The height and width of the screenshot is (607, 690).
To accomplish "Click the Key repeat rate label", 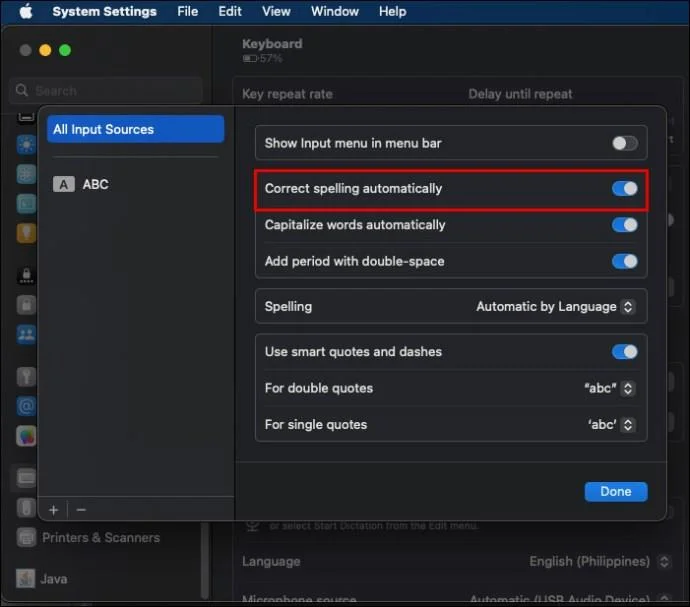I will [287, 94].
